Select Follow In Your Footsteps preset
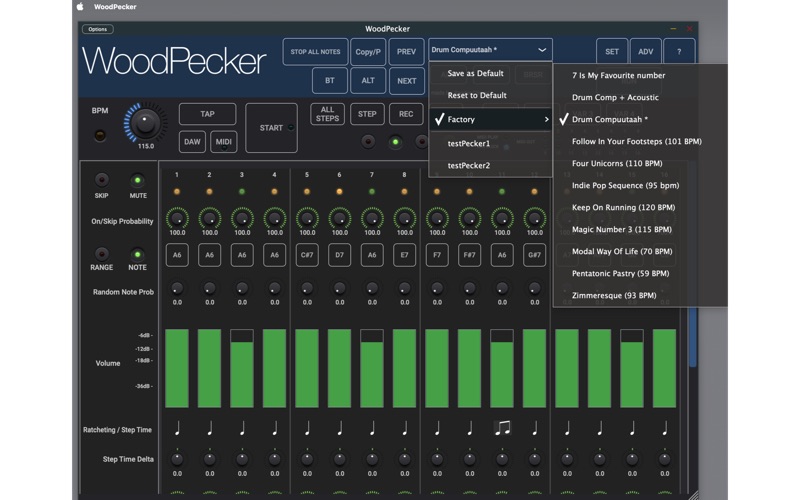The image size is (800, 500). pyautogui.click(x=640, y=141)
